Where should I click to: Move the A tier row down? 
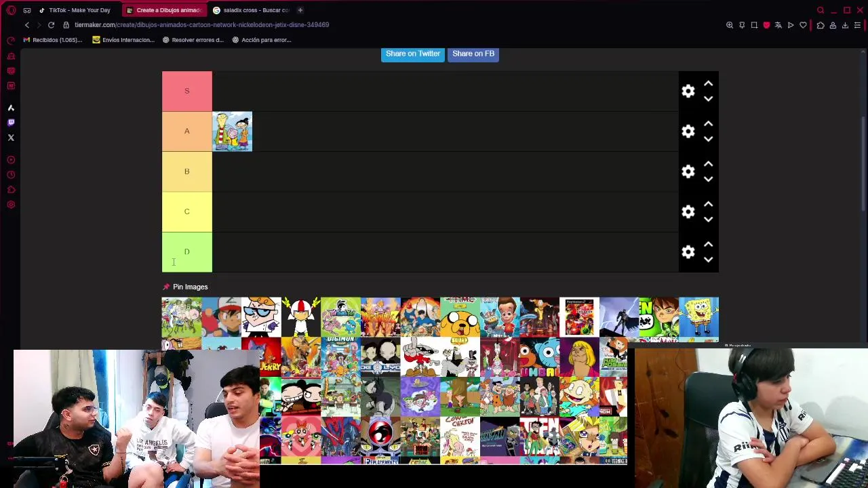click(708, 139)
